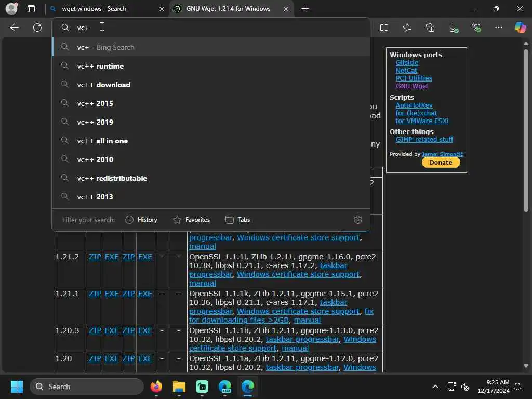The height and width of the screenshot is (399, 532).
Task: Open the notifications bell icon
Action: 518,387
